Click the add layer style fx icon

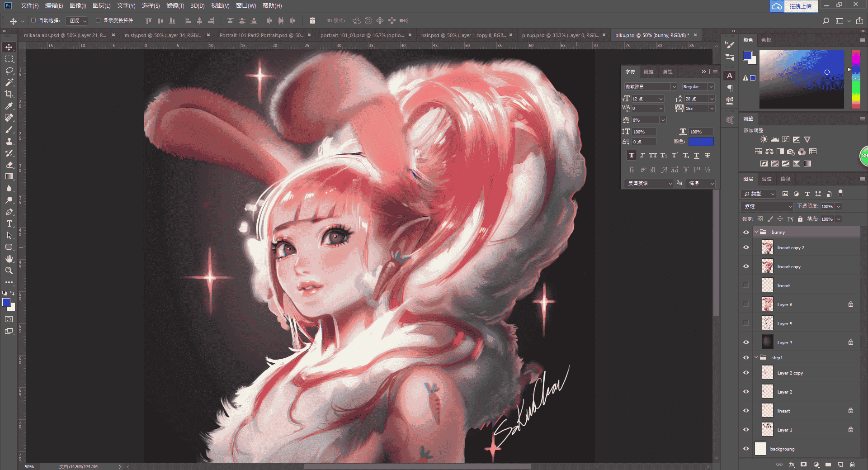click(792, 464)
